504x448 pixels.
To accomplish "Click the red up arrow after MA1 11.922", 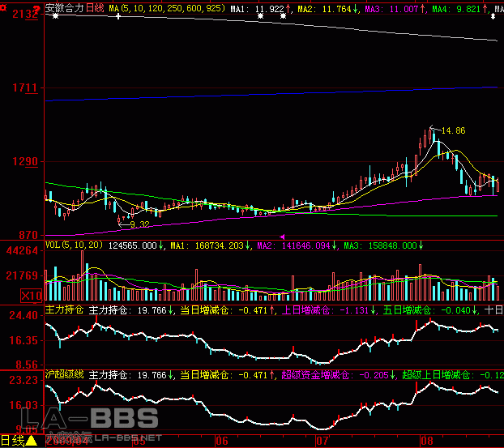I will coord(290,8).
